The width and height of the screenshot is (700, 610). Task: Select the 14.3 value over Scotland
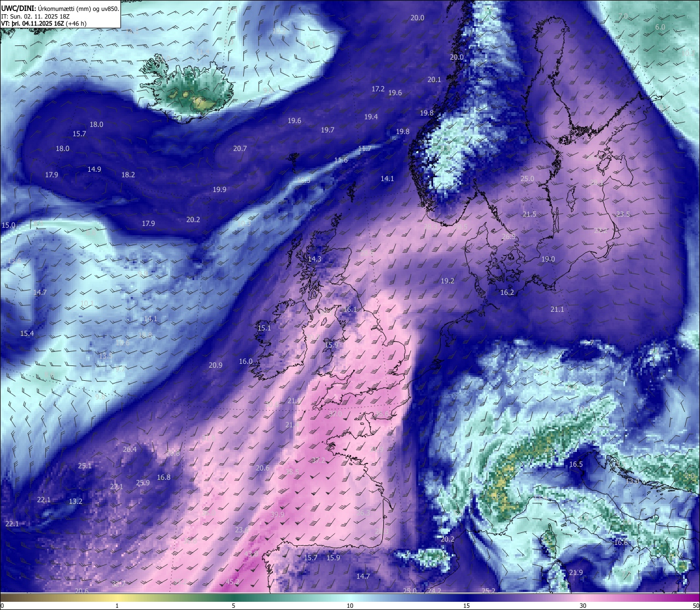pos(314,259)
